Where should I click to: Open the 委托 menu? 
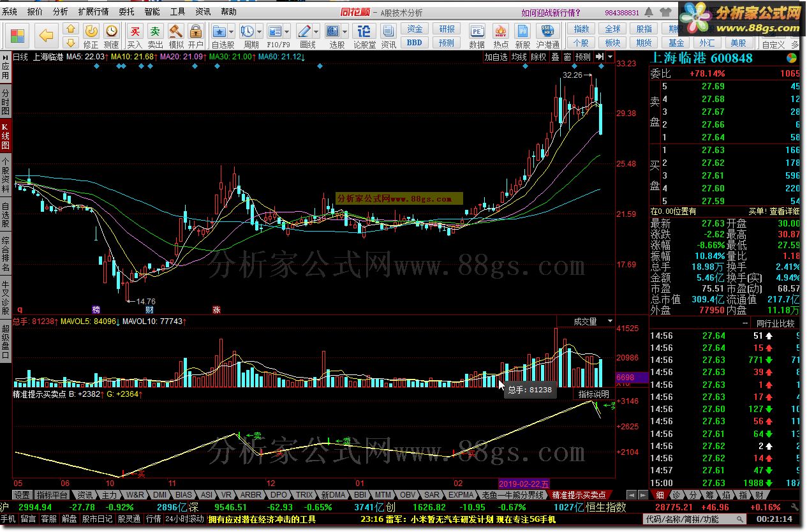(126, 12)
